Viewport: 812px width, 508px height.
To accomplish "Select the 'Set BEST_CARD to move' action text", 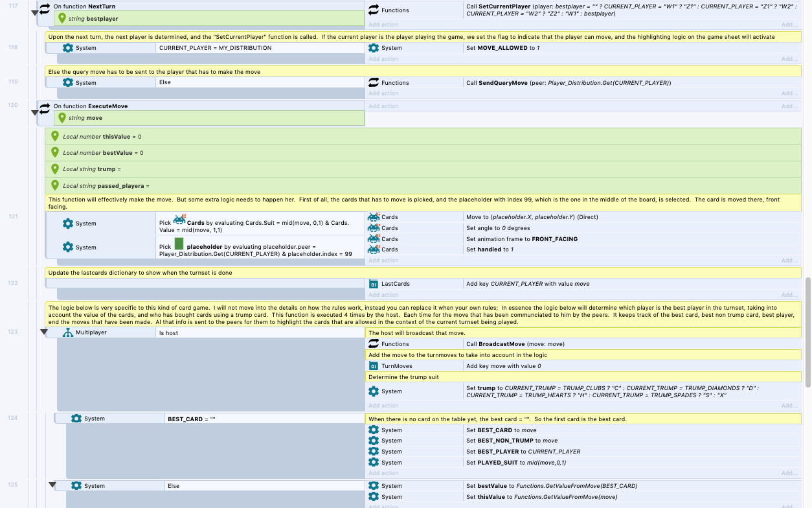I will coord(501,430).
